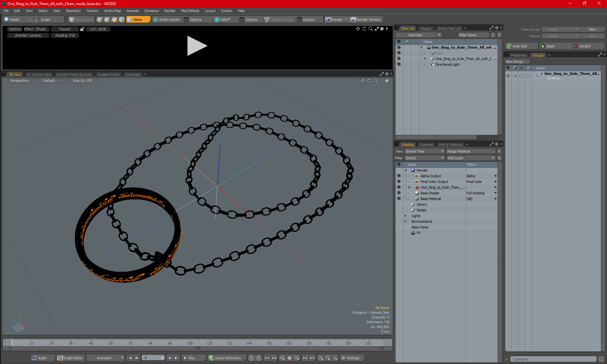Open the Render Window

tap(366, 20)
